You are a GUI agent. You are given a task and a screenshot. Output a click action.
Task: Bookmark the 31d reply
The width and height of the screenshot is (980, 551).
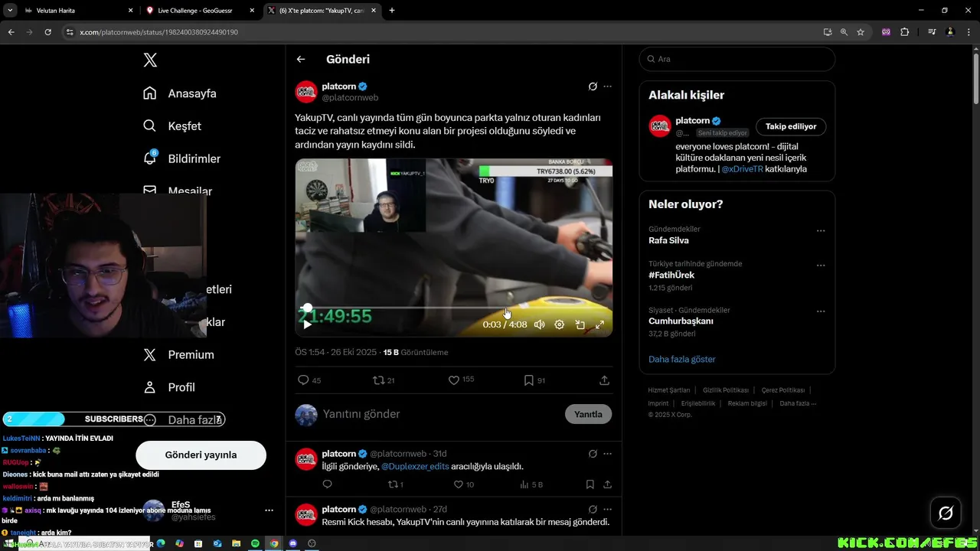pyautogui.click(x=590, y=484)
